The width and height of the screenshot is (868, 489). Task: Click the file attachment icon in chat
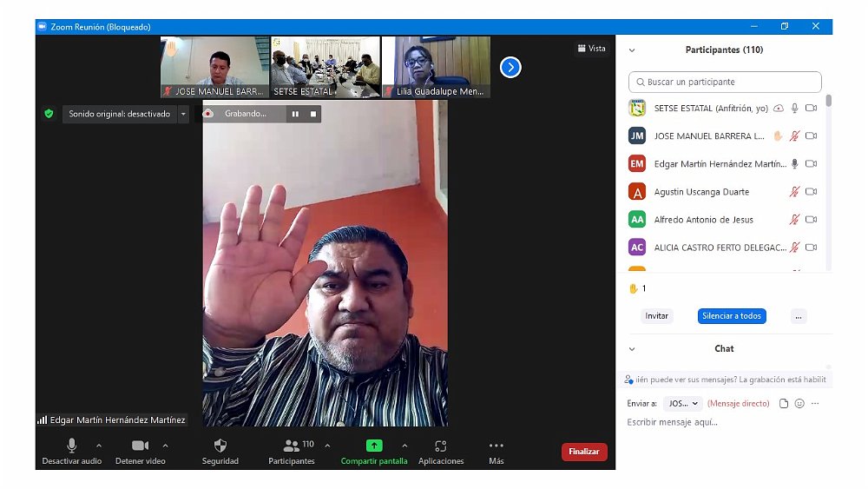click(784, 404)
